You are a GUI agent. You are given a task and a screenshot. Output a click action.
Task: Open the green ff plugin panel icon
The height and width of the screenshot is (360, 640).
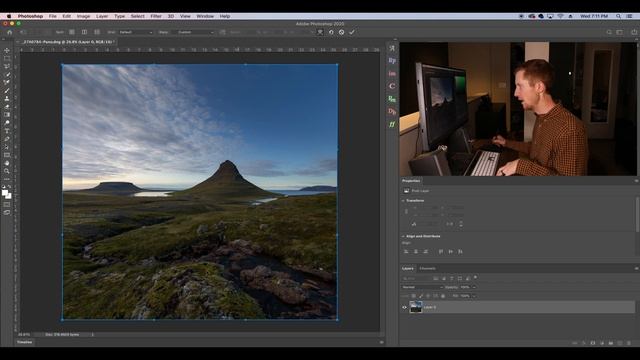coord(392,124)
